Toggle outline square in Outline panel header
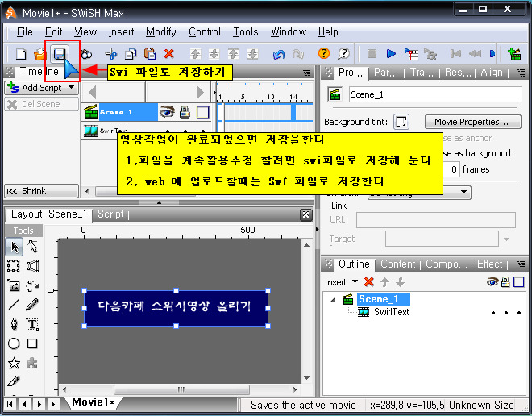The image size is (532, 416). click(519, 281)
